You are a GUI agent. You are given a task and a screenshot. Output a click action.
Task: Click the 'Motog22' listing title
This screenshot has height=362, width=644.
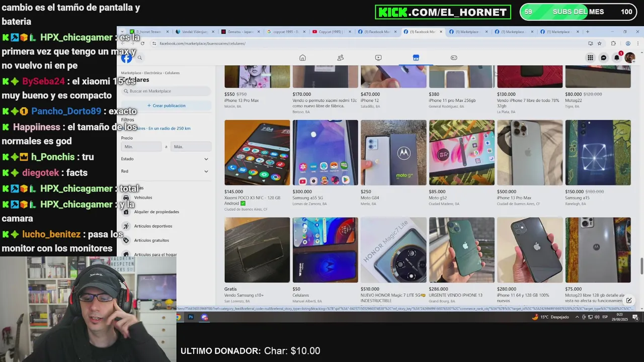[574, 101]
